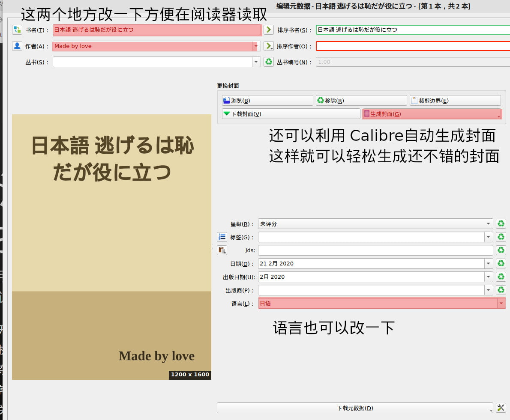Click the paste identifier icon beside Ids
Image resolution: width=510 pixels, height=420 pixels.
(x=222, y=250)
